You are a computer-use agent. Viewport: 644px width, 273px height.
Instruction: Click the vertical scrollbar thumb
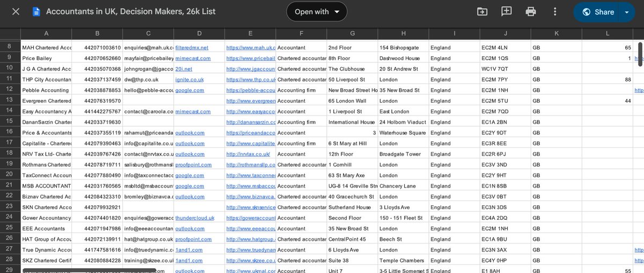(x=640, y=54)
